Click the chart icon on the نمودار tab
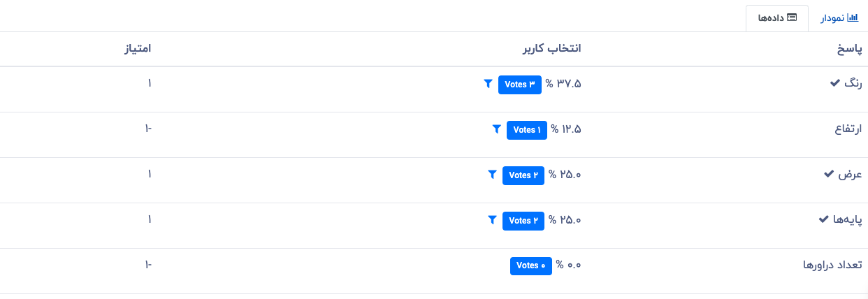Image resolution: width=868 pixels, height=299 pixels. click(853, 17)
